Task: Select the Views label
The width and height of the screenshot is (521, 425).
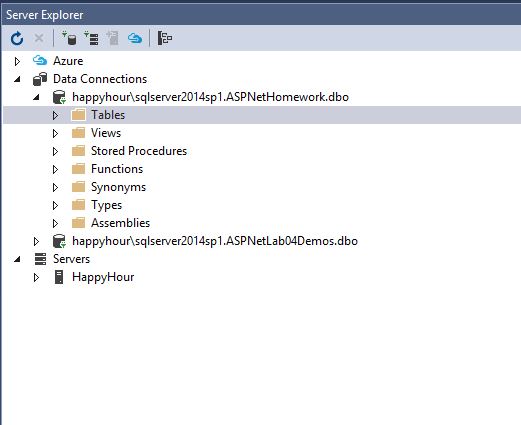Action: click(106, 133)
